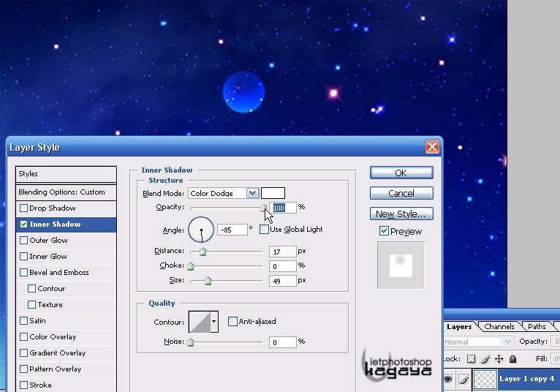Click the inner shadow color swatch
The image size is (560, 392).
273,193
